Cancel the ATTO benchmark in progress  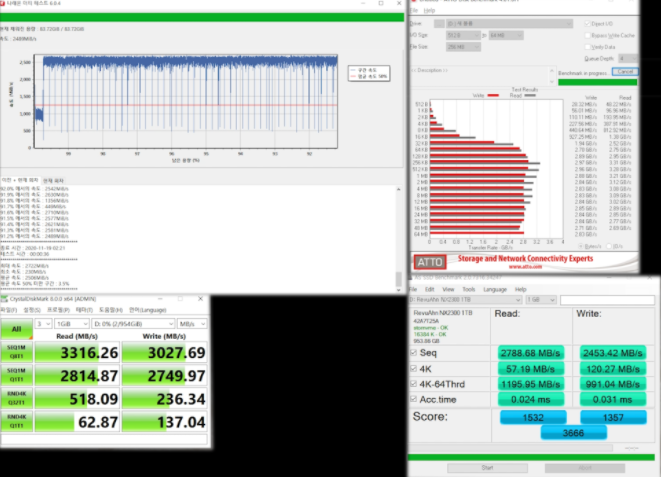(x=625, y=72)
